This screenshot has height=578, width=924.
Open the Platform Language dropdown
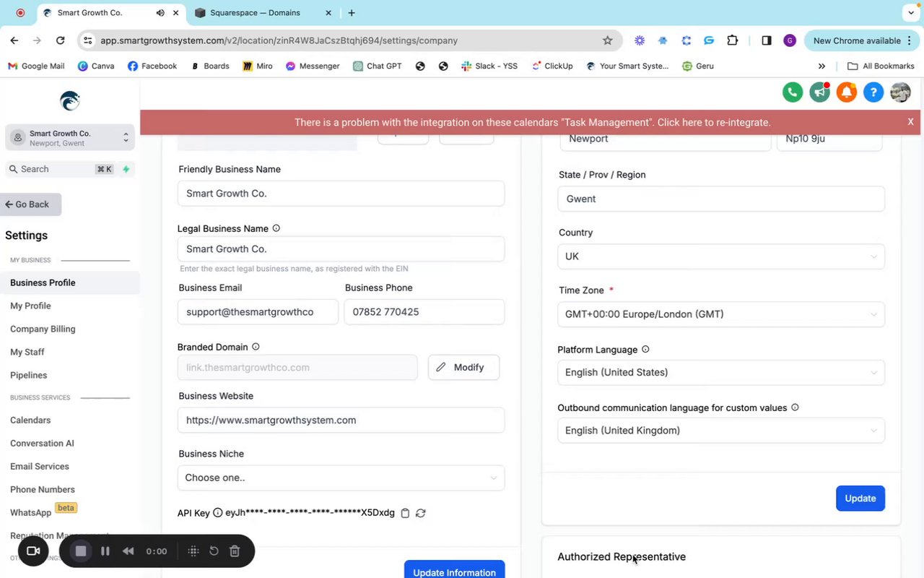[x=721, y=372]
